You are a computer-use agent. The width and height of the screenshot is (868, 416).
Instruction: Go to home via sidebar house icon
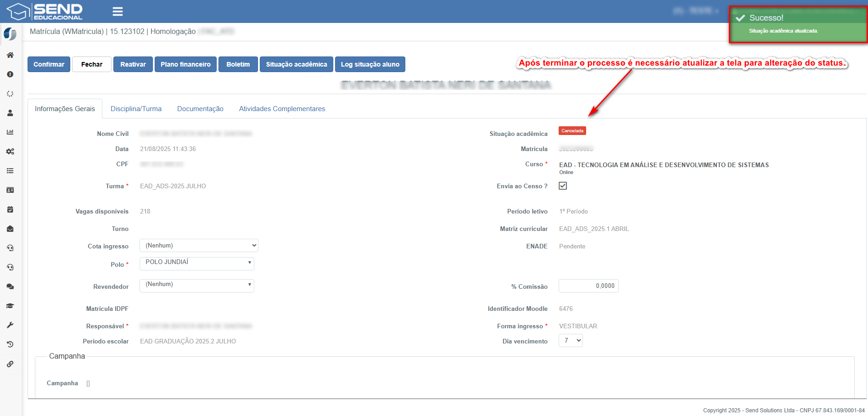point(10,55)
